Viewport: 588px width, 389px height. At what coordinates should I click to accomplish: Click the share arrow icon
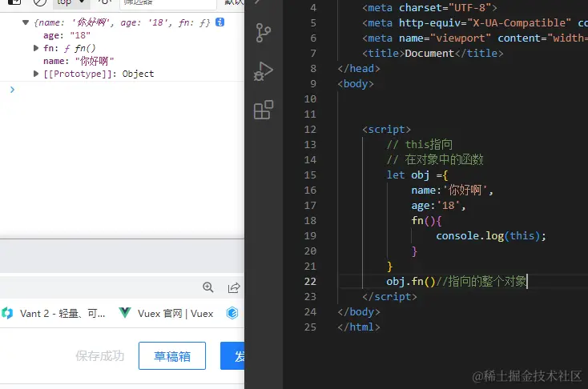click(234, 287)
